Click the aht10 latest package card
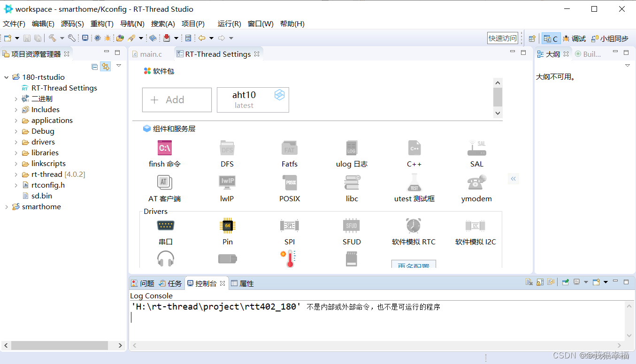The width and height of the screenshot is (636, 364). tap(253, 99)
